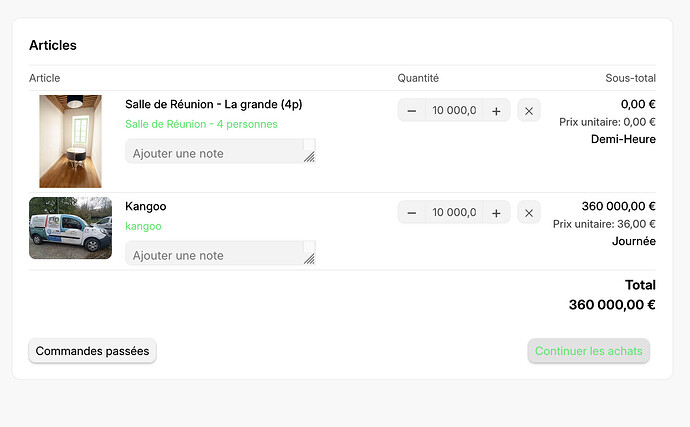The width and height of the screenshot is (690, 427).
Task: Open the Kangoo van photo thumbnail
Action: pos(70,228)
